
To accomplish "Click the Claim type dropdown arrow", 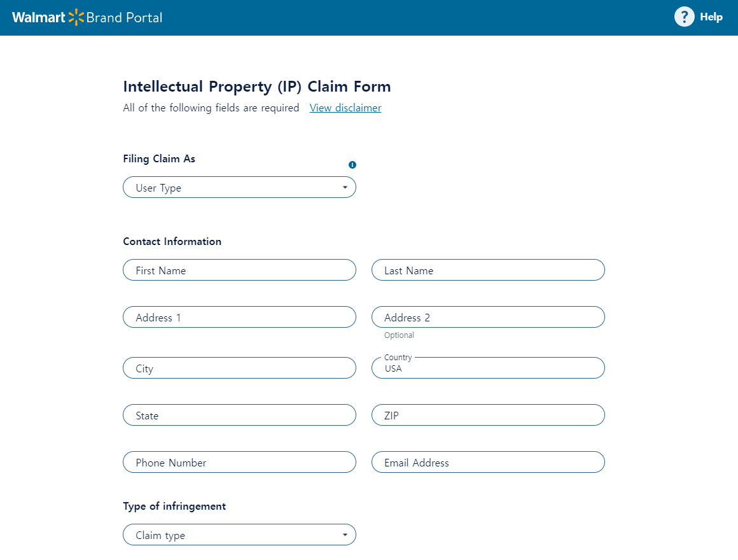I will (x=345, y=535).
